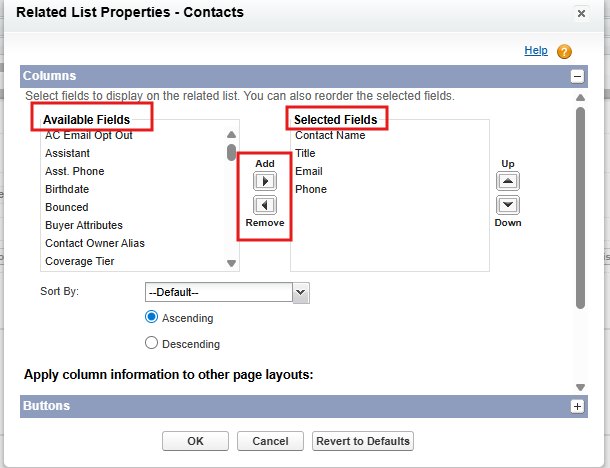
Task: Close the Related List Properties dialog
Action: click(x=581, y=14)
